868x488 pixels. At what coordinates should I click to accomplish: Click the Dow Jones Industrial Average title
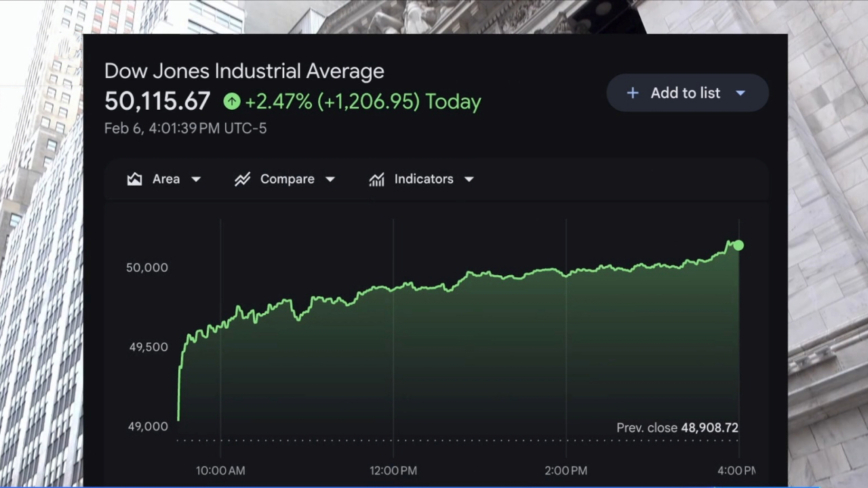244,71
